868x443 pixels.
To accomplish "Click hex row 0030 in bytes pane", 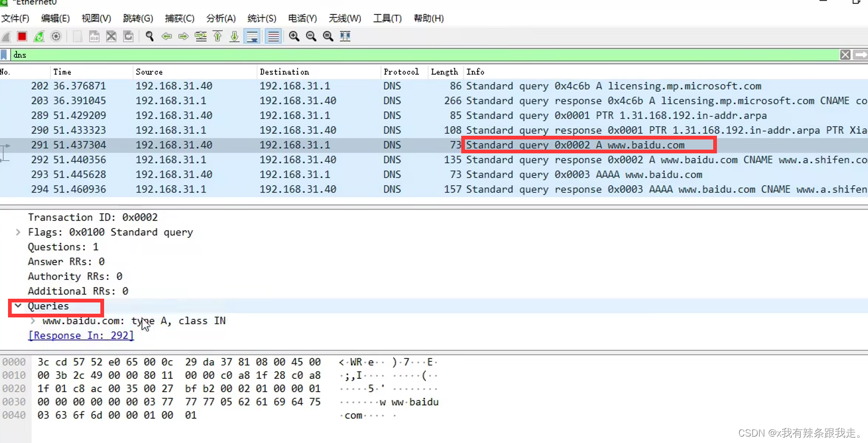I will [179, 402].
